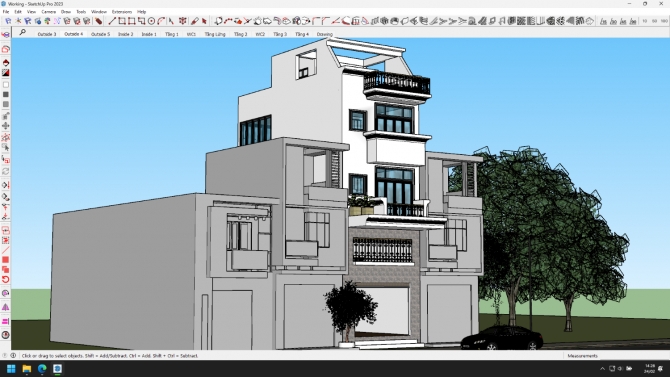Click the magenta lines icon in left toolbar
Viewport: 670px width, 377px height.
click(6, 321)
